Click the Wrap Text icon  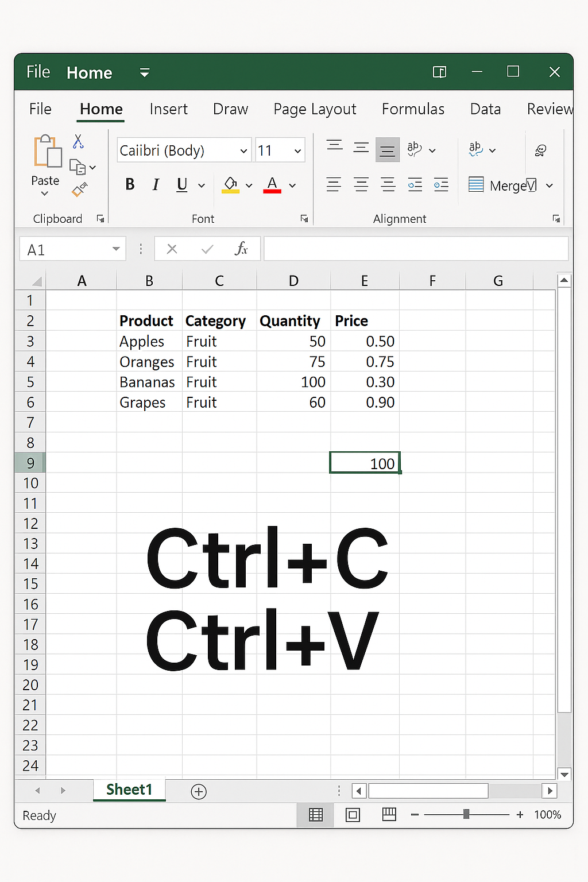[x=475, y=149]
